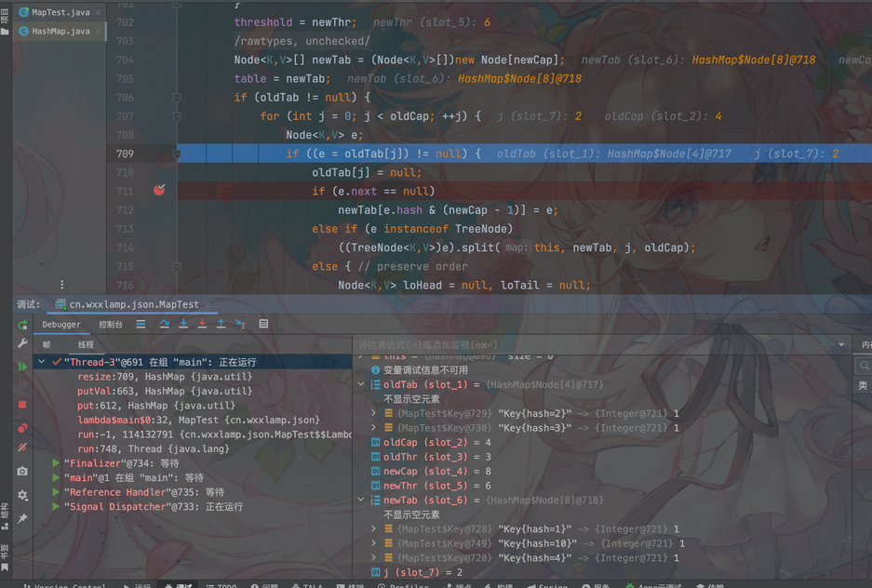
Task: Toggle breakpoint on line 711
Action: 159,191
